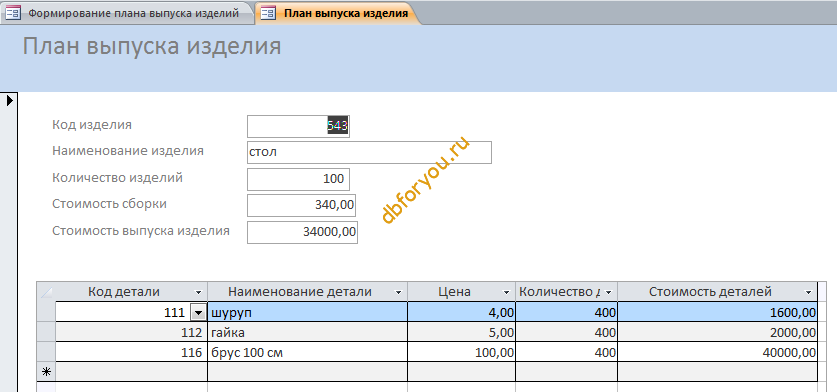This screenshot has height=392, width=837.
Task: Click the План выпуска изделия form heading
Action: click(x=152, y=46)
